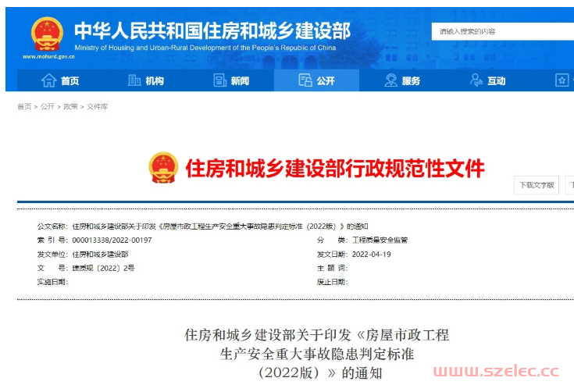
Task: Click the 实施日期 label
Action: point(52,282)
